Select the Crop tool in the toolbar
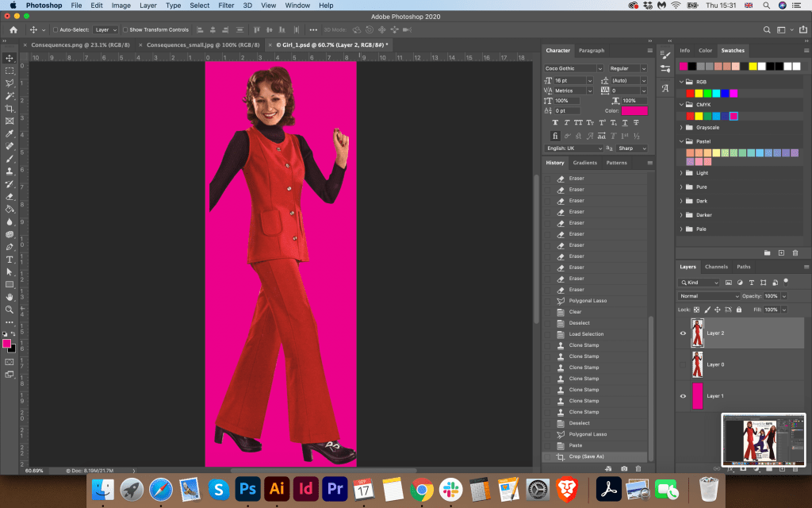The image size is (812, 508). [10, 108]
